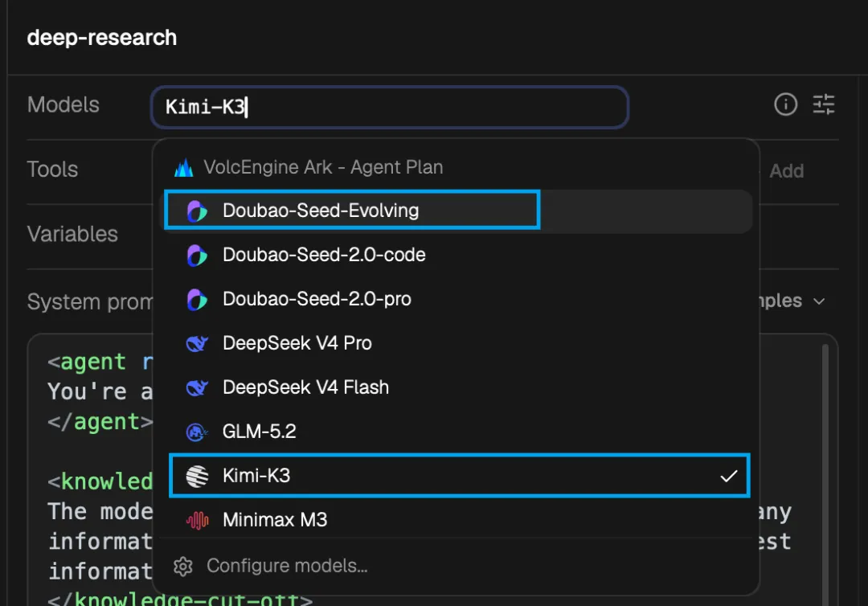Click the Doubao-Seed-Evolving model logo
This screenshot has height=606, width=868.
(x=197, y=211)
